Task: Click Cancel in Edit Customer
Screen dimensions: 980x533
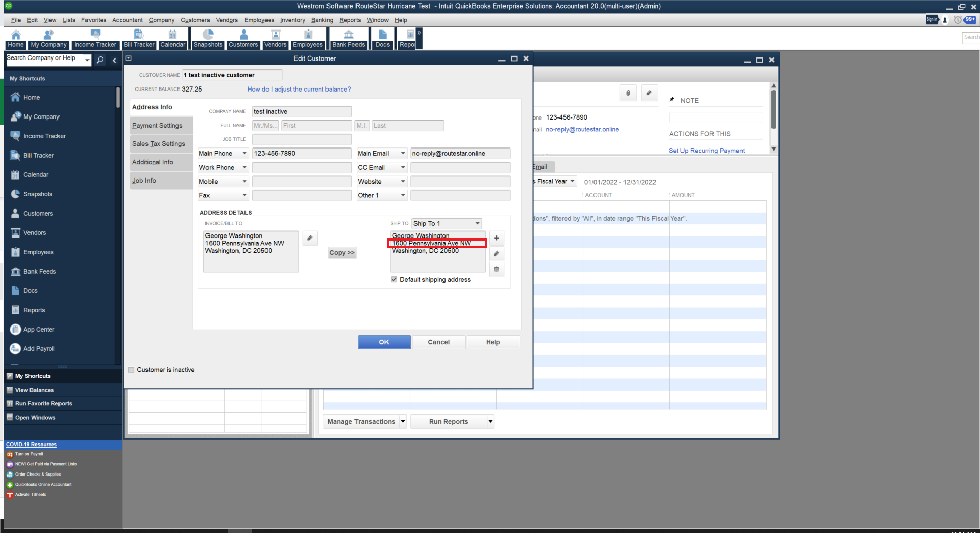Action: point(439,342)
